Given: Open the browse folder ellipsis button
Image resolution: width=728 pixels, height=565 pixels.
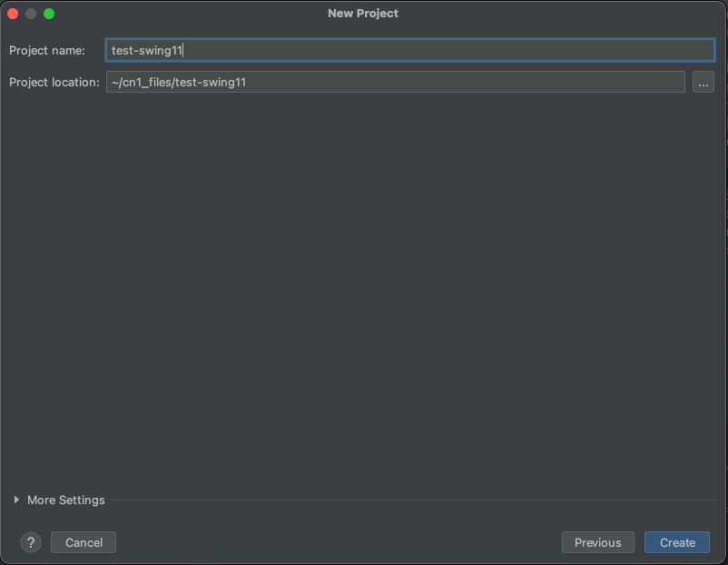Looking at the screenshot, I should click(703, 83).
